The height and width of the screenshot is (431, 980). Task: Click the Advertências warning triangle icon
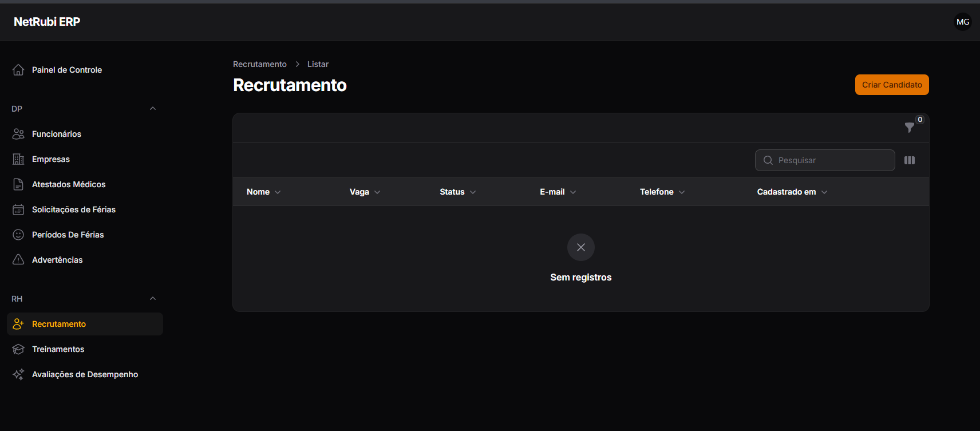pyautogui.click(x=18, y=260)
